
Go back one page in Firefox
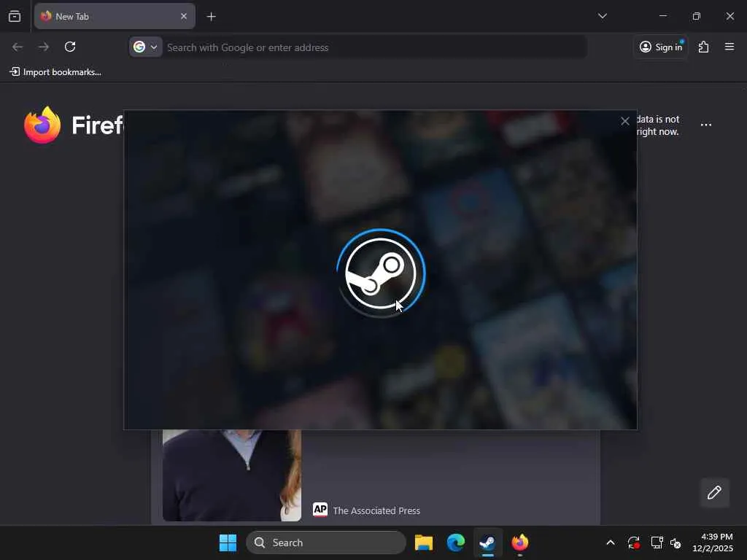pos(18,47)
